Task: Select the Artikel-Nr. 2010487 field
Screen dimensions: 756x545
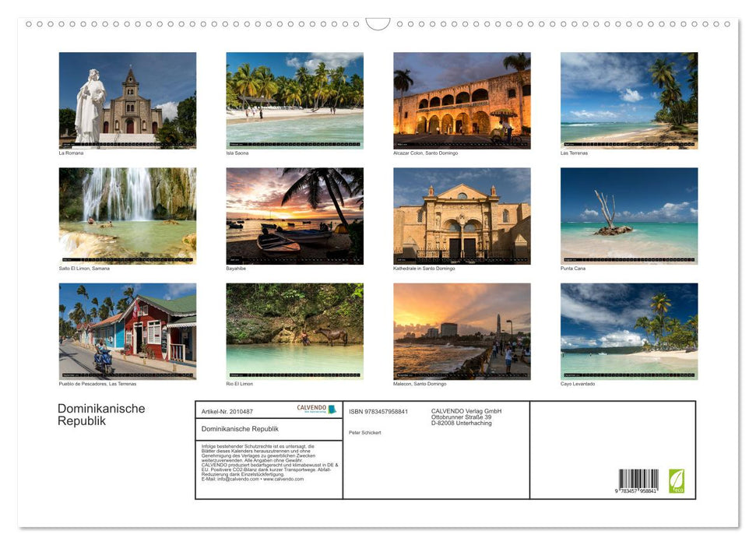Action: [230, 411]
